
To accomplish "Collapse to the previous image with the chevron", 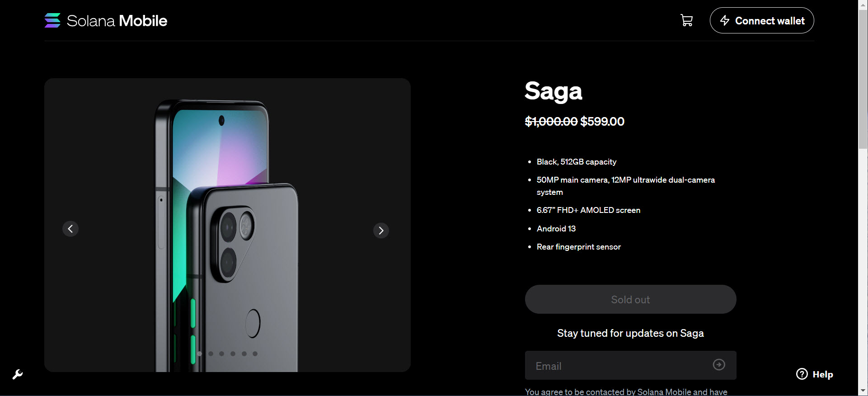I will pyautogui.click(x=70, y=229).
